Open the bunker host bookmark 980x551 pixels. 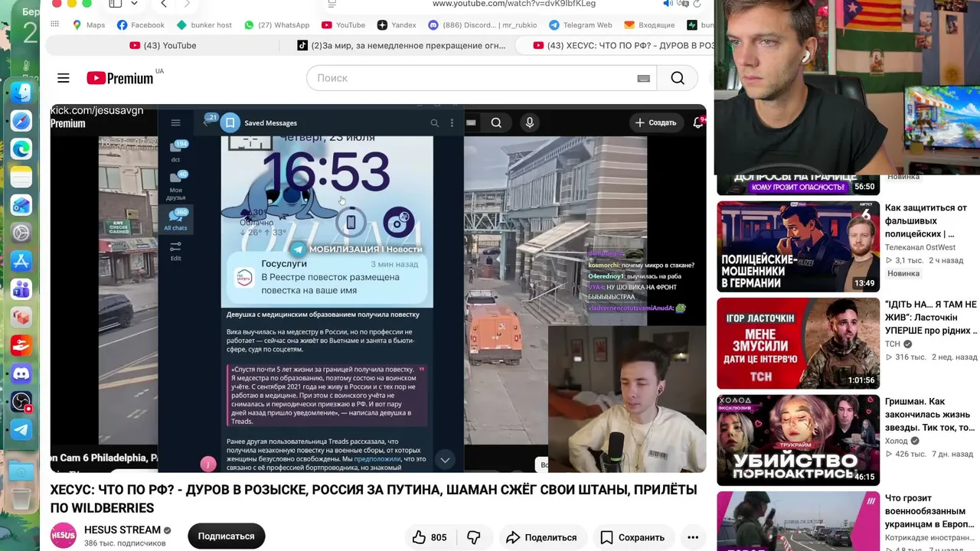(204, 25)
